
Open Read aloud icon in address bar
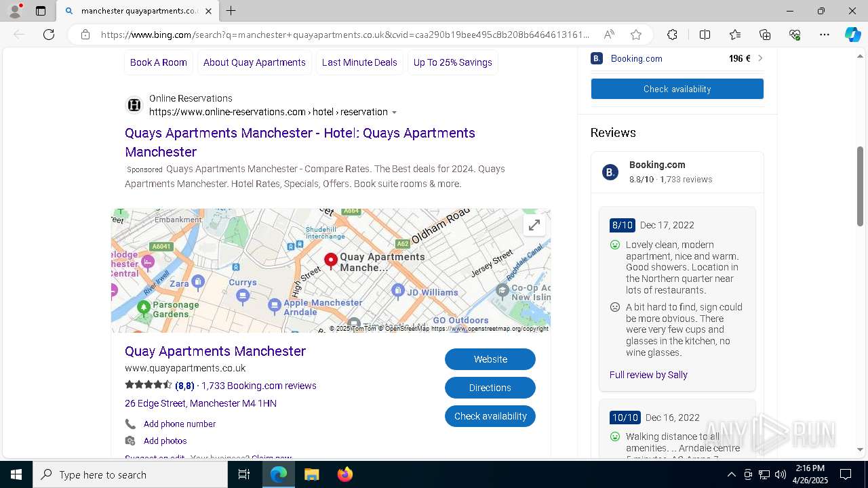(x=609, y=35)
